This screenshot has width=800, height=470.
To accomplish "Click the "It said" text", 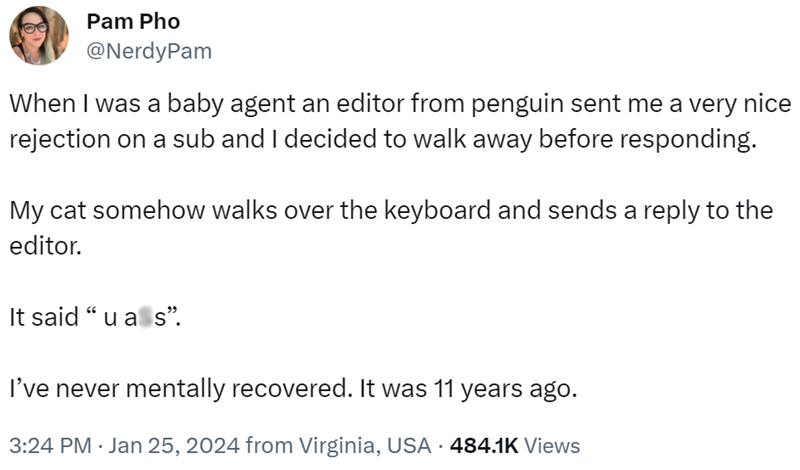I will coord(44,318).
